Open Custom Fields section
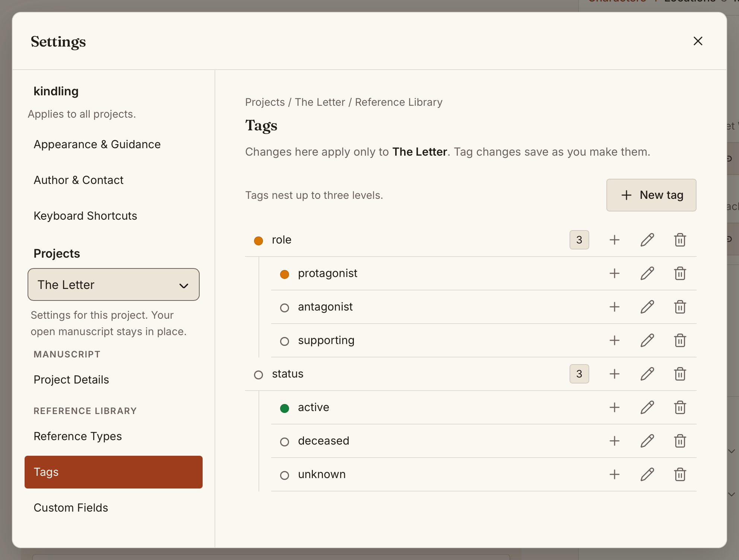 (x=114, y=508)
